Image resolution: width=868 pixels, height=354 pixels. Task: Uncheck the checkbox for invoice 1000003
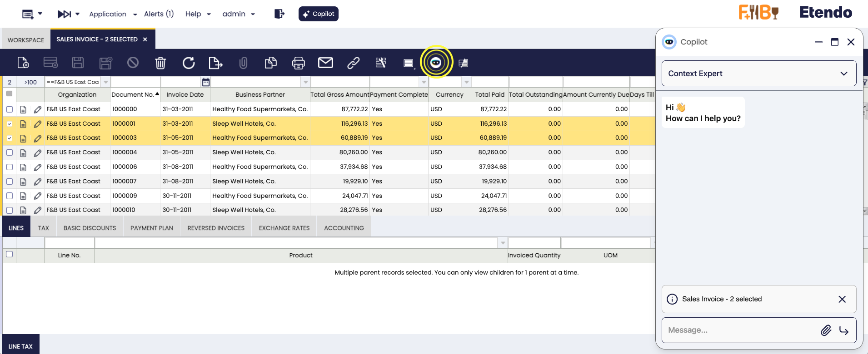click(x=10, y=138)
